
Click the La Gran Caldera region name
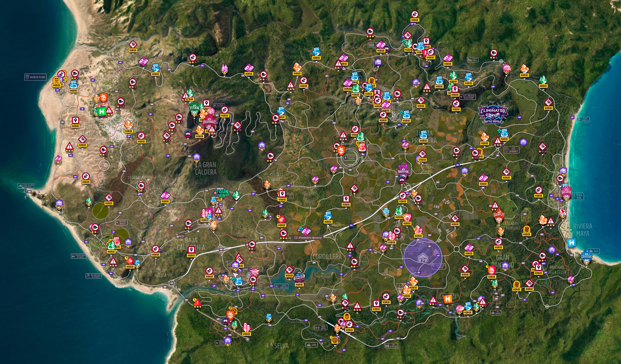[206, 168]
